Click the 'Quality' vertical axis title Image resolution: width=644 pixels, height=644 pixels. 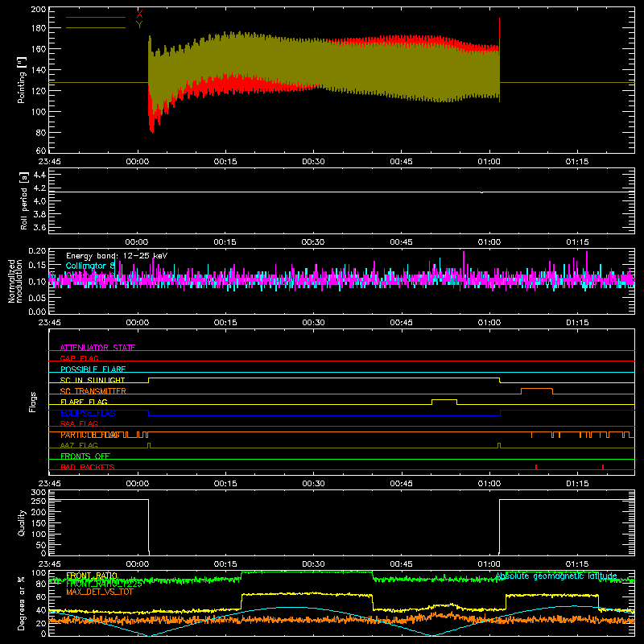click(x=22, y=522)
